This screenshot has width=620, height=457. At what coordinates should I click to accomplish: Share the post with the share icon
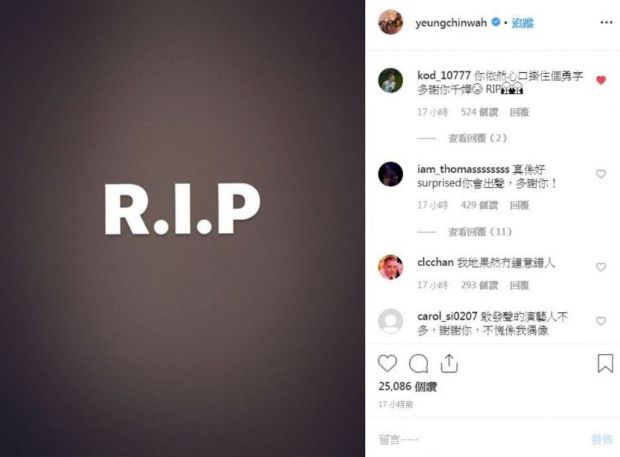point(449,363)
